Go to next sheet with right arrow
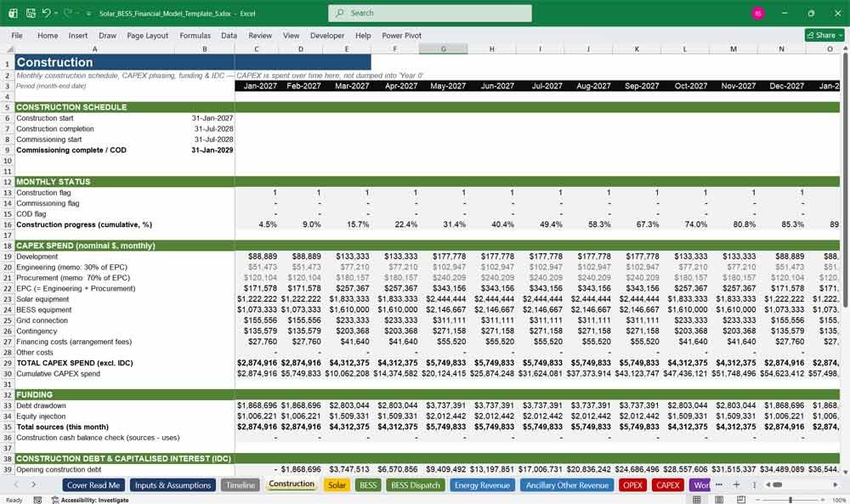Screen dimensions: 850x504 pos(34,484)
